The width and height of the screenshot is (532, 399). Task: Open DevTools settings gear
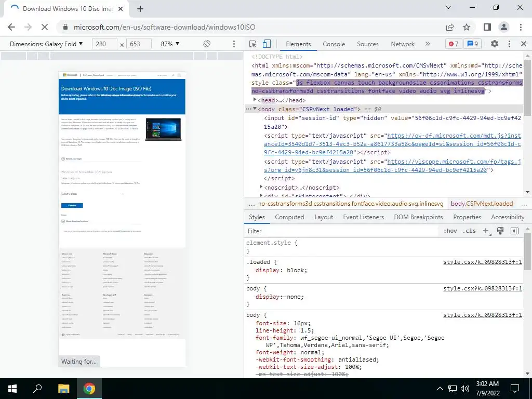(495, 44)
